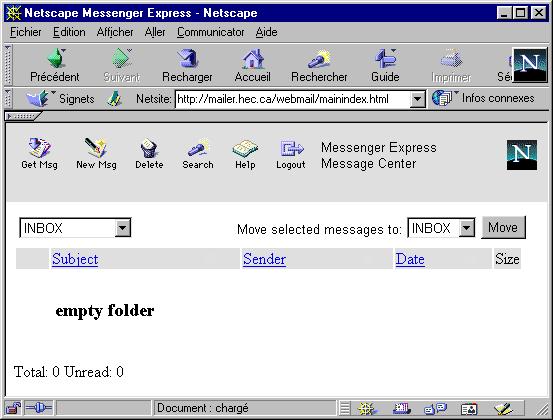Print the page with Imprimer
The width and height of the screenshot is (553, 420).
[x=451, y=66]
